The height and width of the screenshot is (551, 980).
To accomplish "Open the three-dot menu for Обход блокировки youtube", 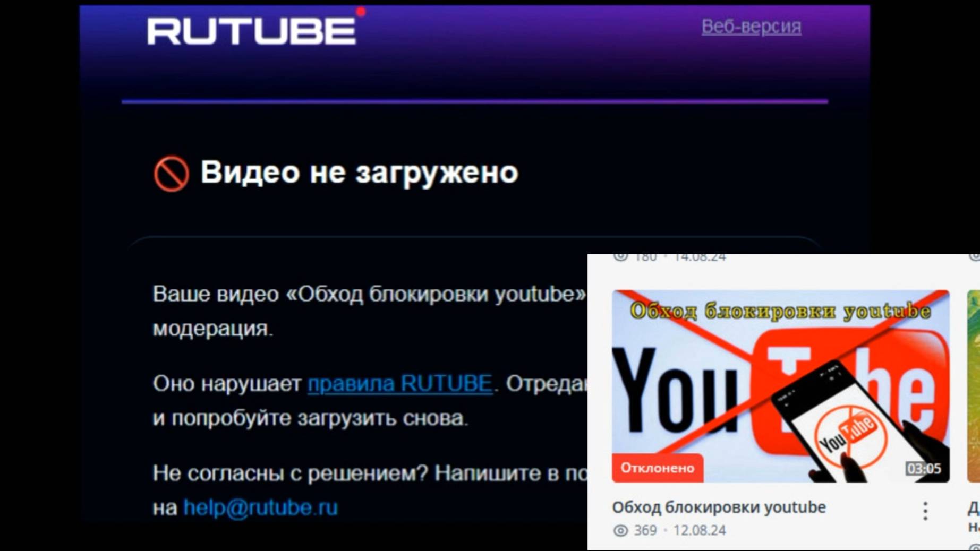I will [x=925, y=511].
